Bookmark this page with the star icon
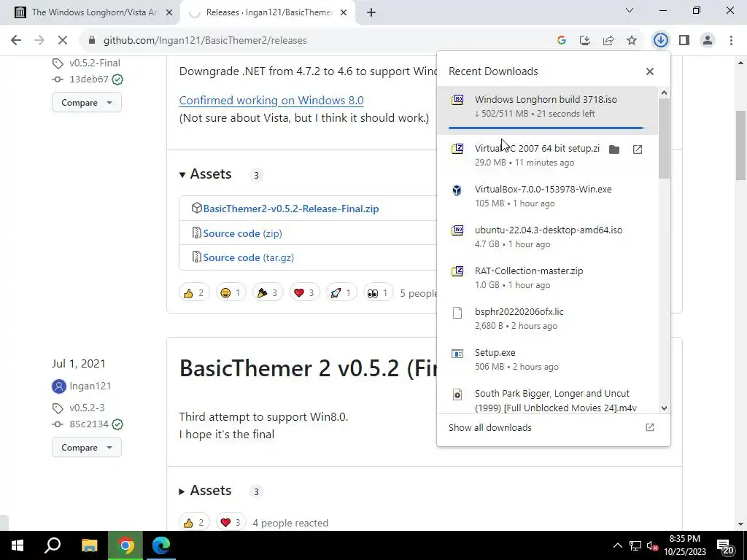This screenshot has width=747, height=560. coord(632,41)
